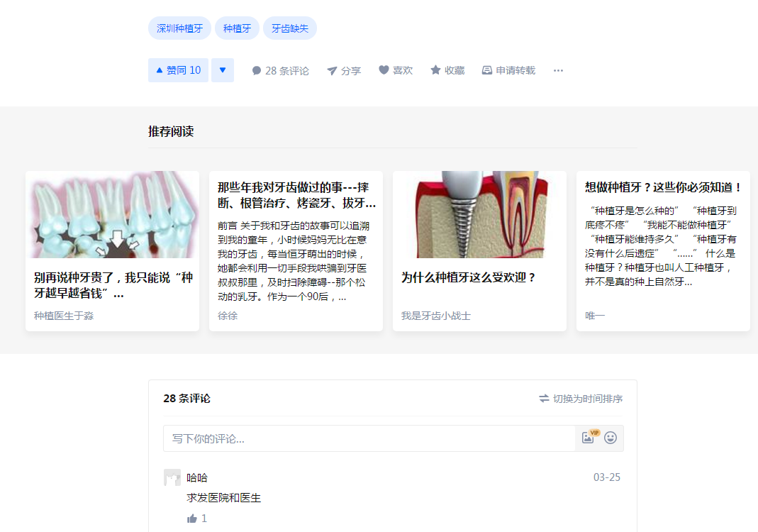Open the 28 条评论 comments button
Screen dimensions: 758x532
[280, 71]
